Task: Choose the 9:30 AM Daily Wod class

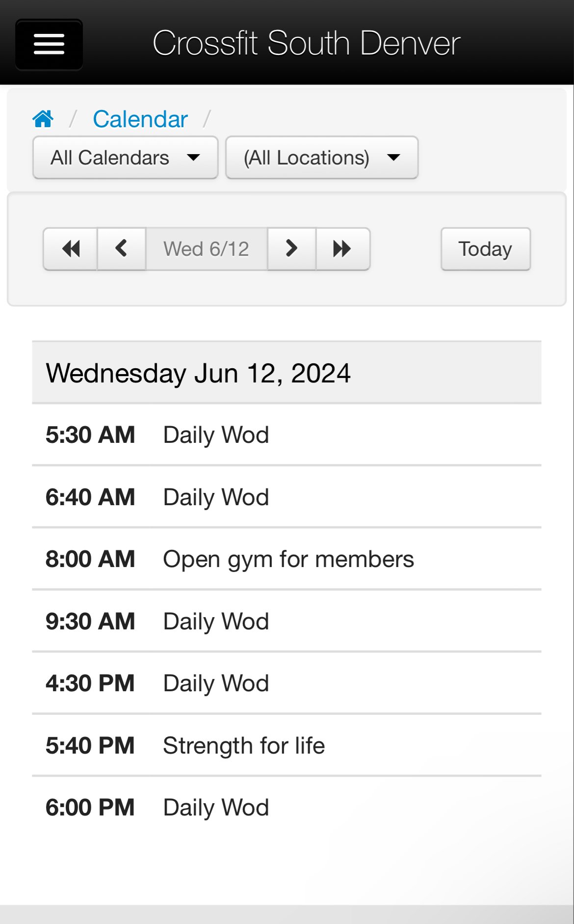Action: (216, 621)
